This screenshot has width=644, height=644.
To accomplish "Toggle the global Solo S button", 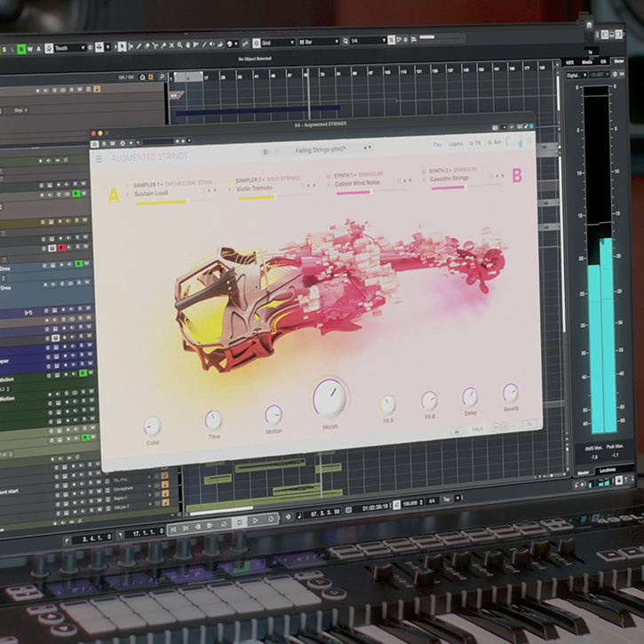I will [x=4, y=50].
